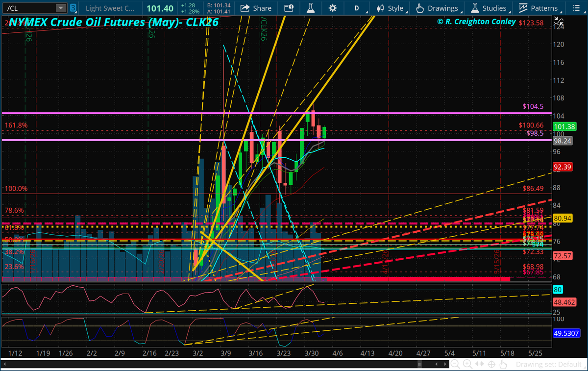The height and width of the screenshot is (371, 588).
Task: Toggle the blue number 3 link badge
Action: click(x=73, y=8)
